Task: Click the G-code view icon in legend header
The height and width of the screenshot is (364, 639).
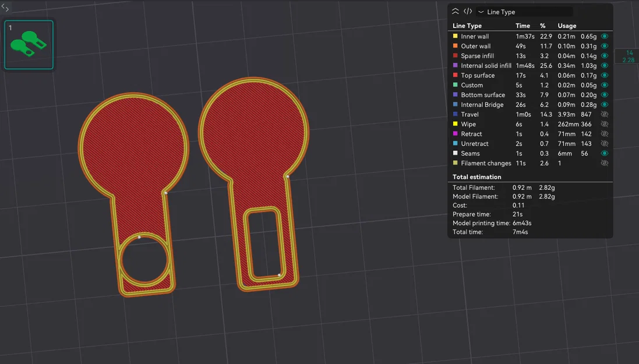Action: 468,12
